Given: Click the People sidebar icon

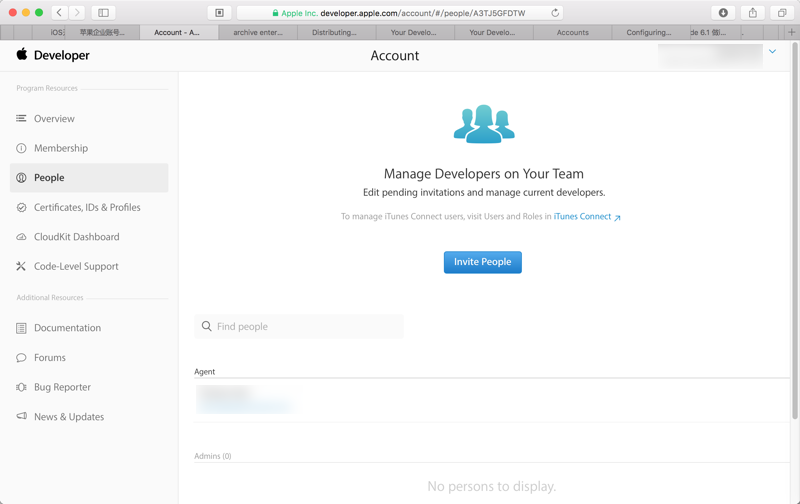Looking at the screenshot, I should pos(21,178).
